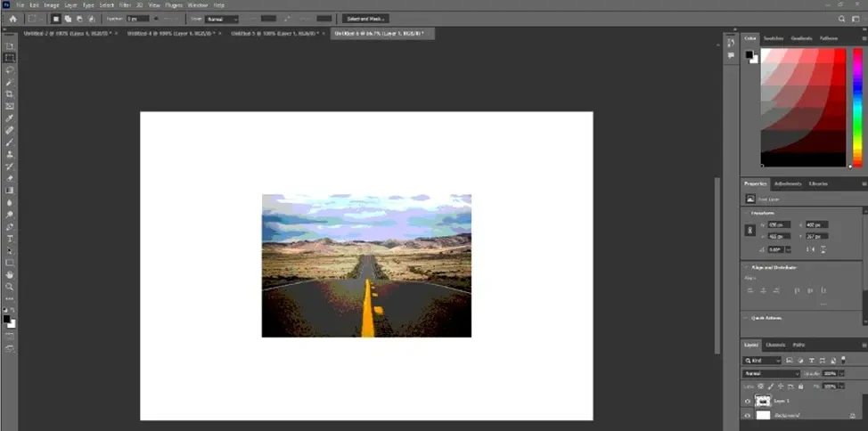Open the selection Style dropdown set to Normal
This screenshot has height=431, width=868.
221,19
